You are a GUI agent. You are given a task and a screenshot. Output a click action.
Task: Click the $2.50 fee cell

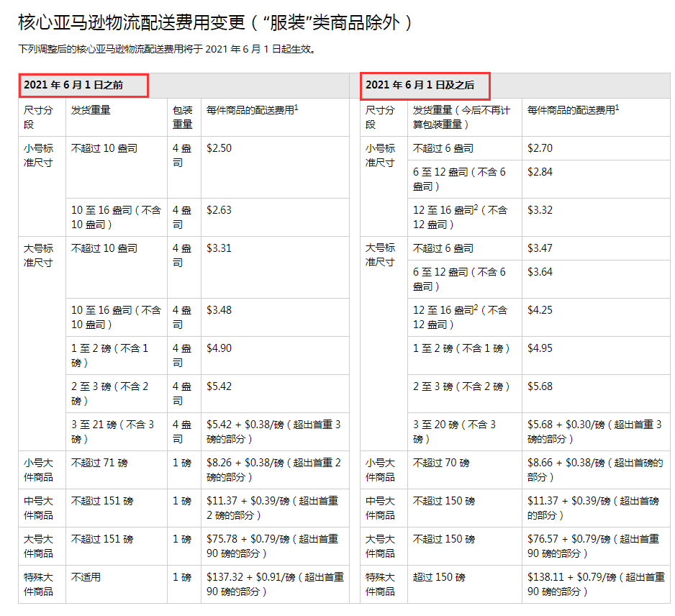click(219, 148)
